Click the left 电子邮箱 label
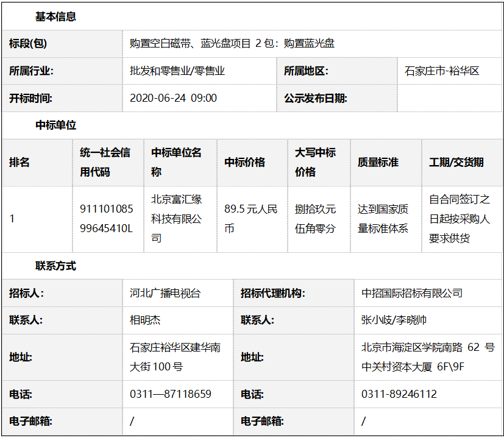 click(x=30, y=422)
